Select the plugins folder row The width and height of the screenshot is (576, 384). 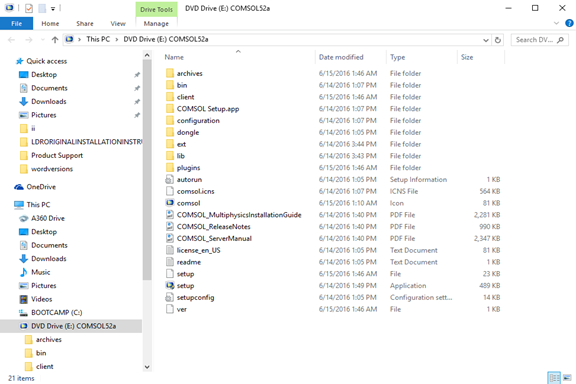pos(333,168)
